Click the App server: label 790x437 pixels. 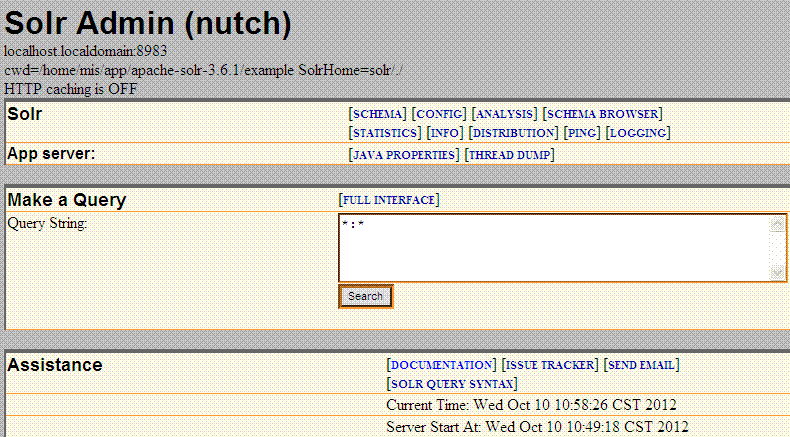coord(51,153)
